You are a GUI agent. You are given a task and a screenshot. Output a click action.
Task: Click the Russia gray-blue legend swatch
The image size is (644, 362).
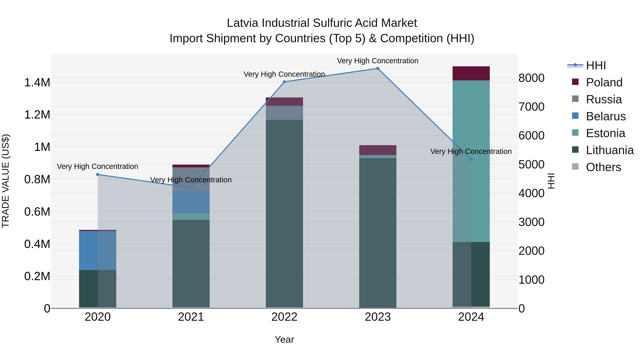click(575, 99)
